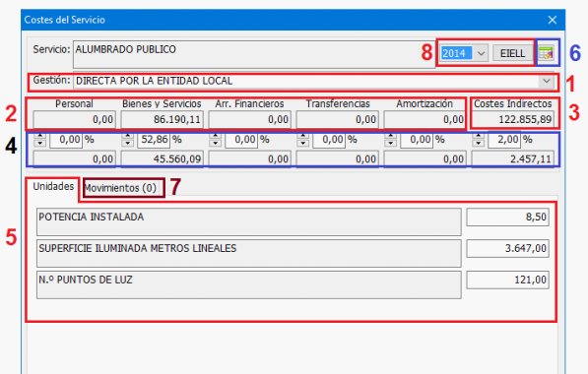Click the Costes Indirectos amount 122.855,89

[x=512, y=119]
